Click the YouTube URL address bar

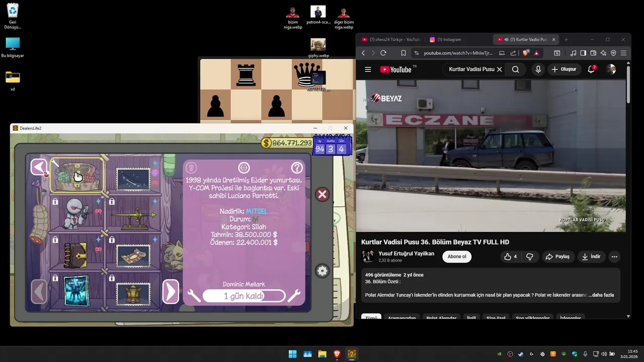pos(458,53)
